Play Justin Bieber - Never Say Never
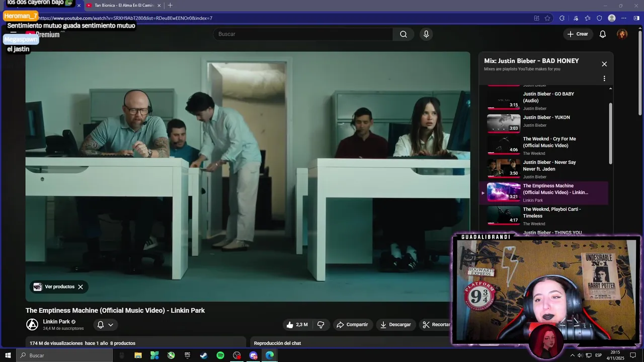 coord(543,169)
